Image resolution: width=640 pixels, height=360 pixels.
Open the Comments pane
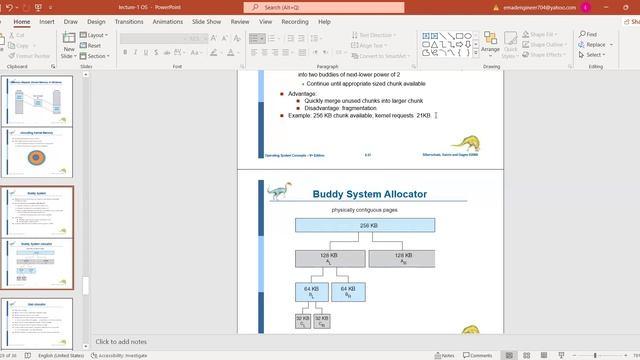[478, 356]
